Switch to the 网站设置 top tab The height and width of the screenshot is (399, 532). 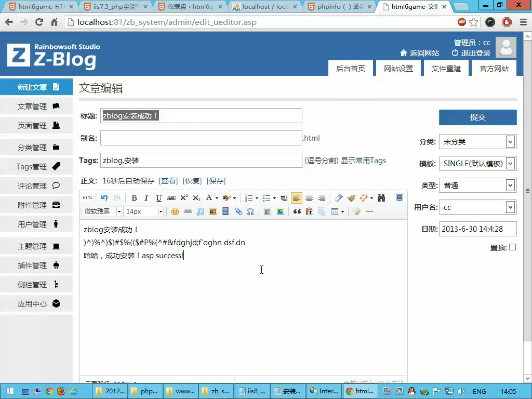point(398,69)
